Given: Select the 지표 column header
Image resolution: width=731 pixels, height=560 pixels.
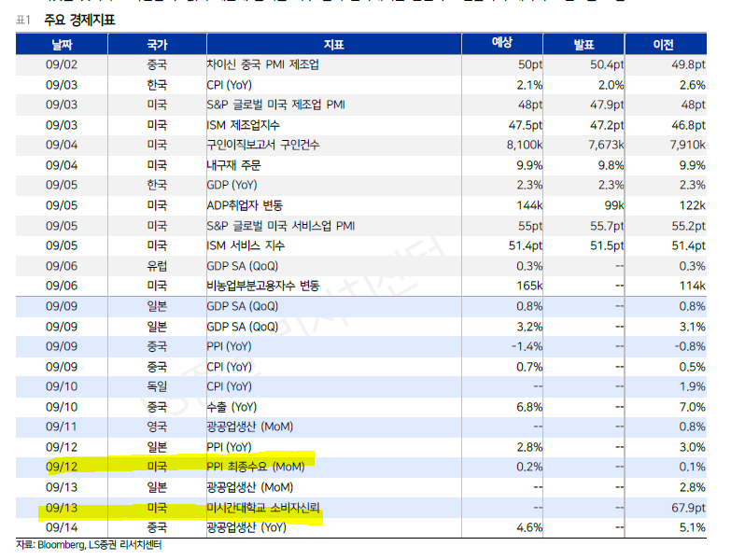Looking at the screenshot, I should point(333,44).
